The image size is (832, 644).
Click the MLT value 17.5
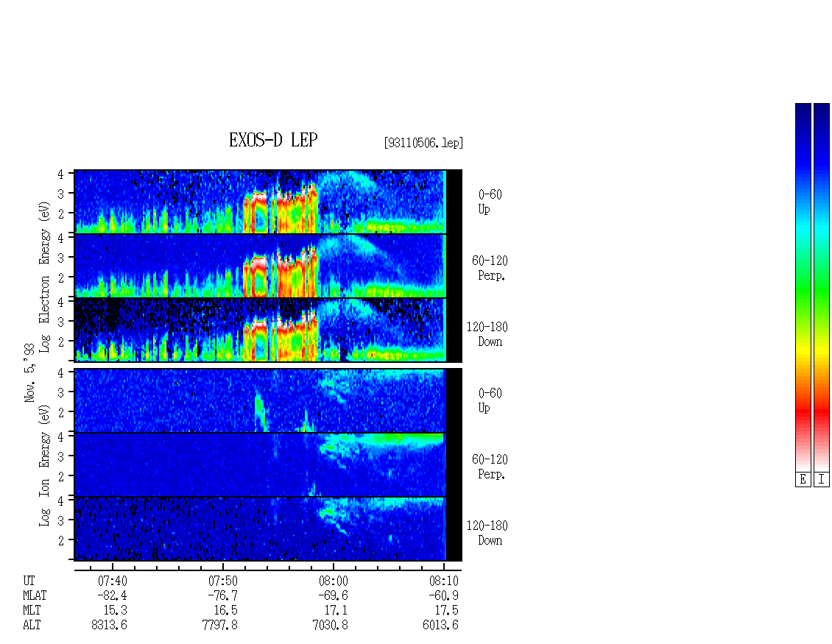pos(446,611)
